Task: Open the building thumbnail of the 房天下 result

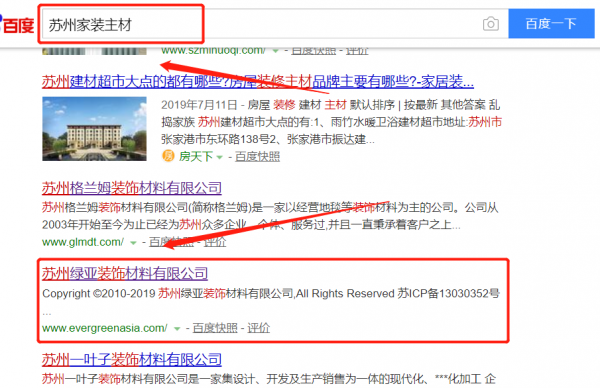Action: coord(94,129)
